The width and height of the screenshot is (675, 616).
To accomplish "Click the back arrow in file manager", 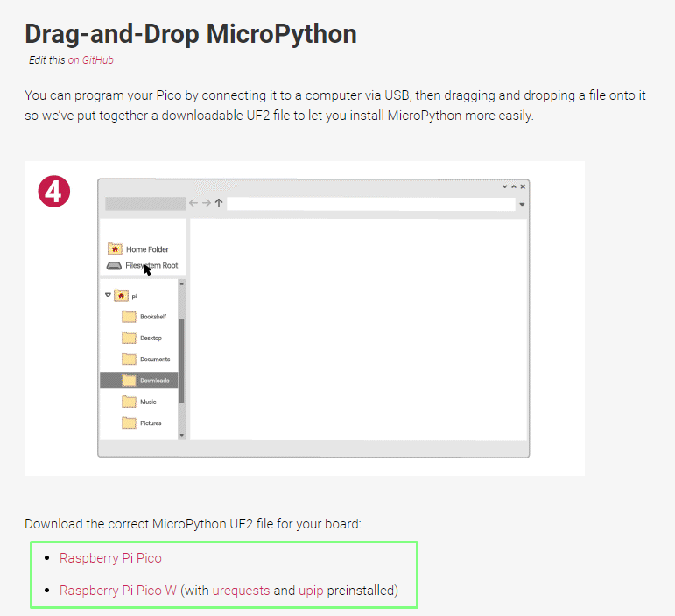I will pos(193,203).
